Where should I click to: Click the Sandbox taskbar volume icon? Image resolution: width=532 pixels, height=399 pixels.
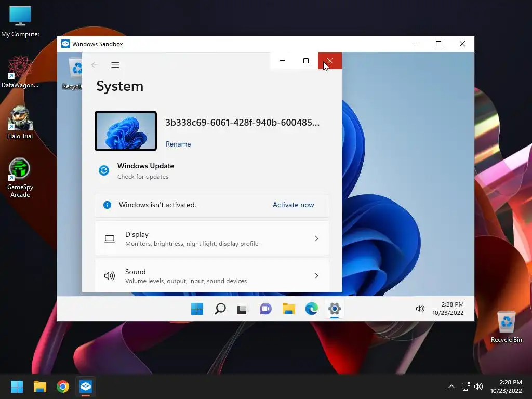420,309
